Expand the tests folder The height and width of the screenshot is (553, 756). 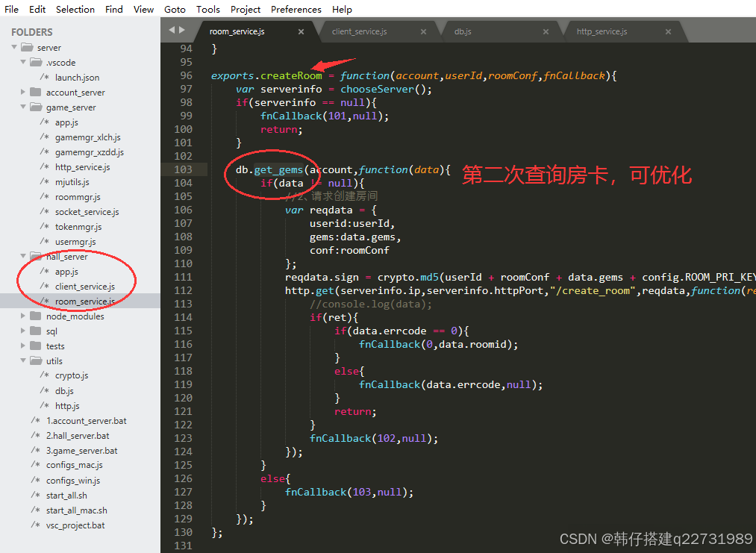(x=23, y=346)
